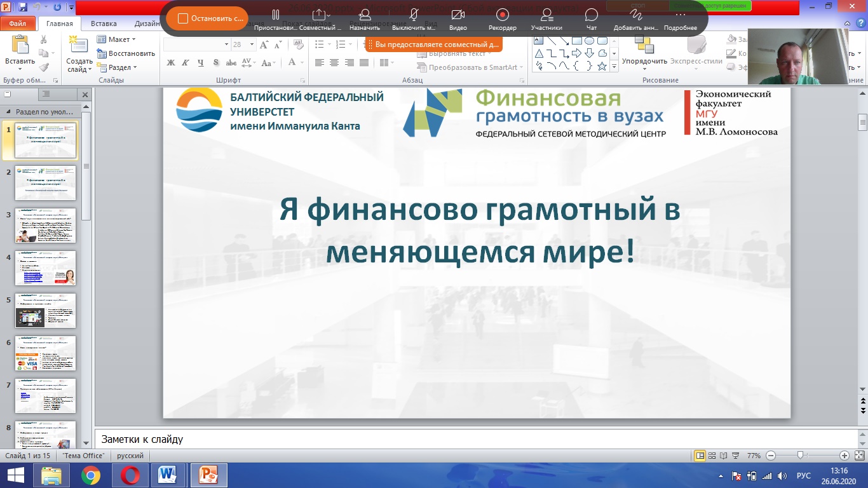The height and width of the screenshot is (488, 868).
Task: Click the decrease font size icon
Action: 278,44
